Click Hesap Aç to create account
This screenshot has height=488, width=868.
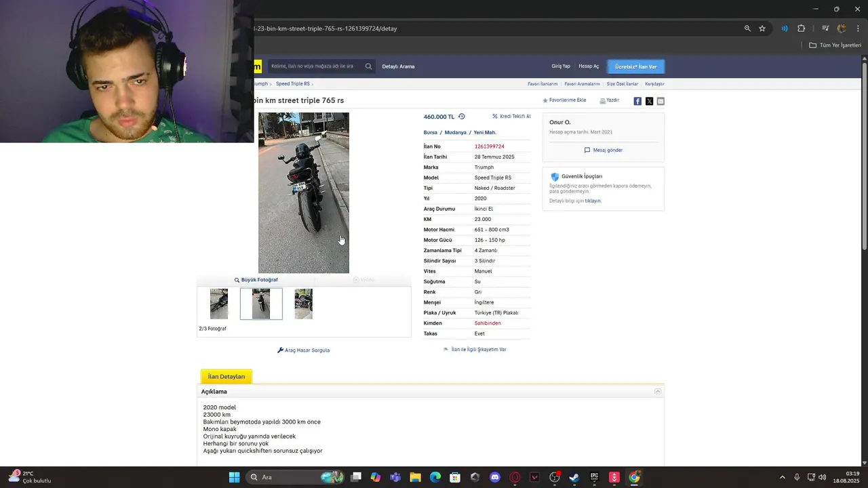589,66
